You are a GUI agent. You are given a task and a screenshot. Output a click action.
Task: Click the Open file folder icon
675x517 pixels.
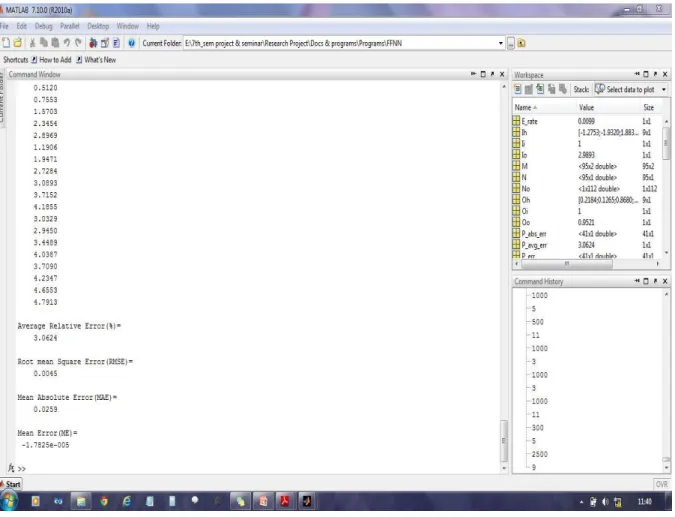[x=18, y=43]
